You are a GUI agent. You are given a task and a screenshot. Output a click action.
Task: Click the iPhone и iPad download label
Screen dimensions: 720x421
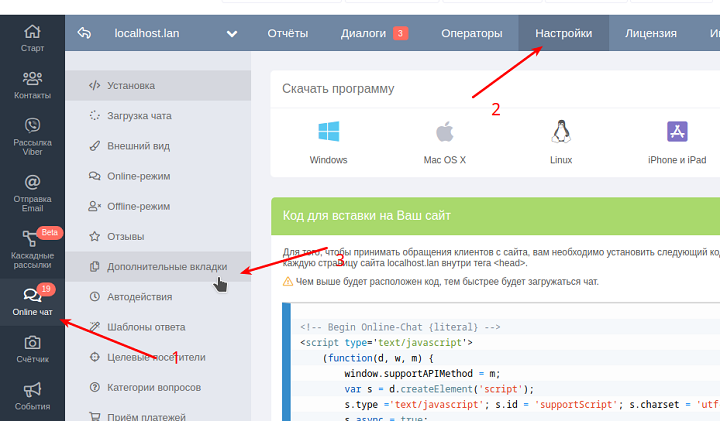point(677,160)
